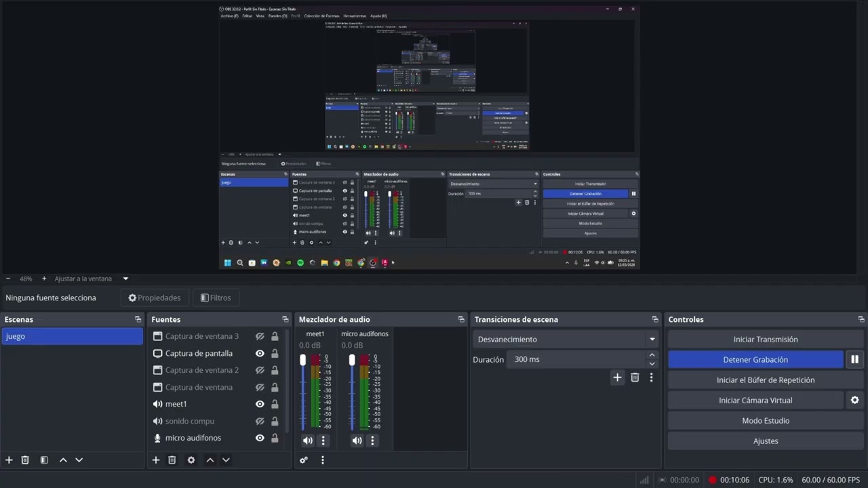
Task: Remove the current transition with trash icon
Action: click(x=635, y=378)
